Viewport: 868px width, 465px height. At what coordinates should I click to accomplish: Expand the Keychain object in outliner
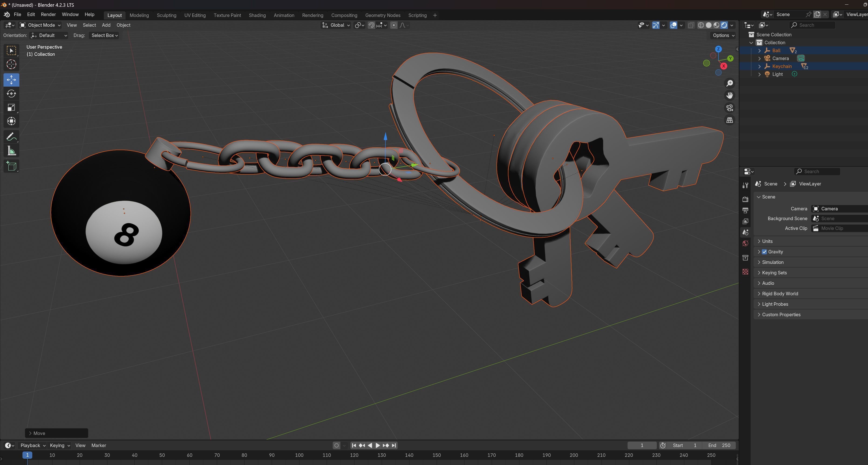(759, 66)
